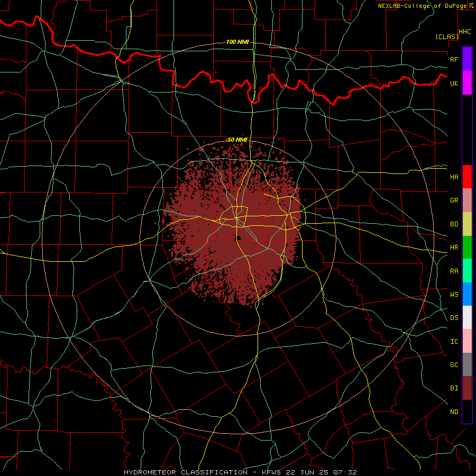Screen dimensions: 476x476
Task: Click the brown BI legend swatch
Action: [x=467, y=388]
